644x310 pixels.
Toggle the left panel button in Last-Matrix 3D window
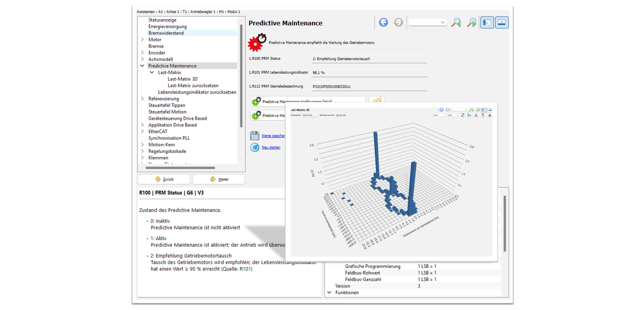tap(483, 110)
